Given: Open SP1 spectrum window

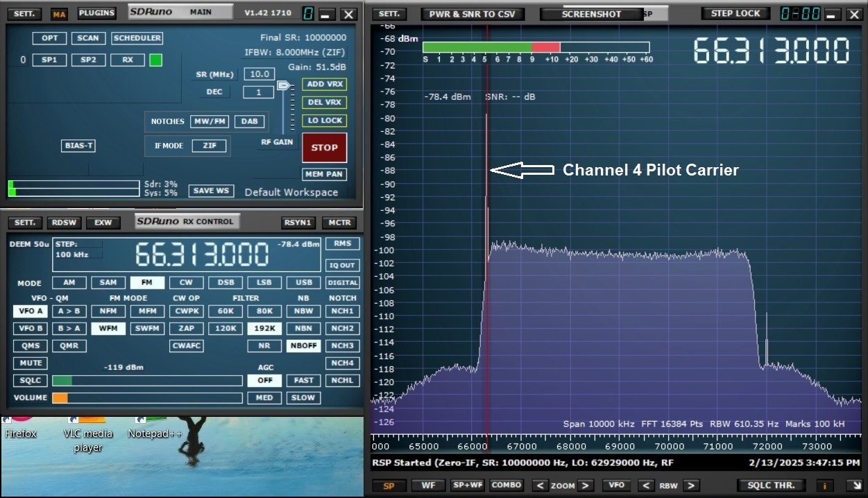Looking at the screenshot, I should pyautogui.click(x=49, y=60).
